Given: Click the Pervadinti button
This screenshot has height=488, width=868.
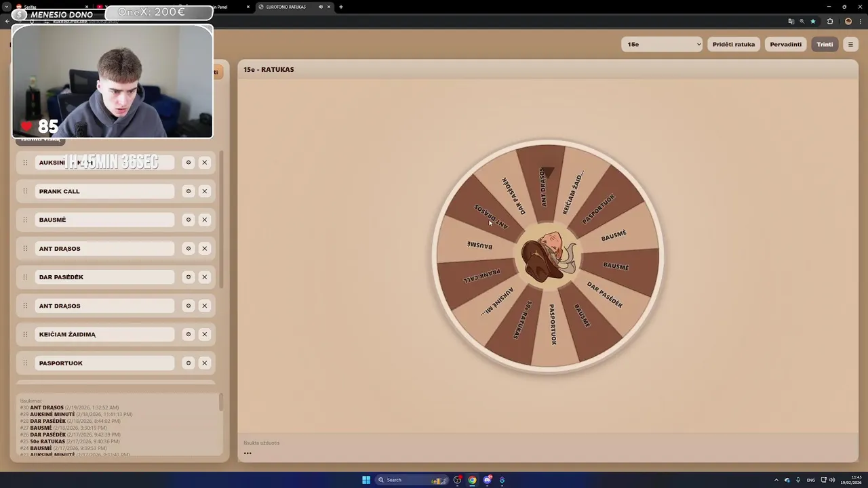Looking at the screenshot, I should pos(785,44).
